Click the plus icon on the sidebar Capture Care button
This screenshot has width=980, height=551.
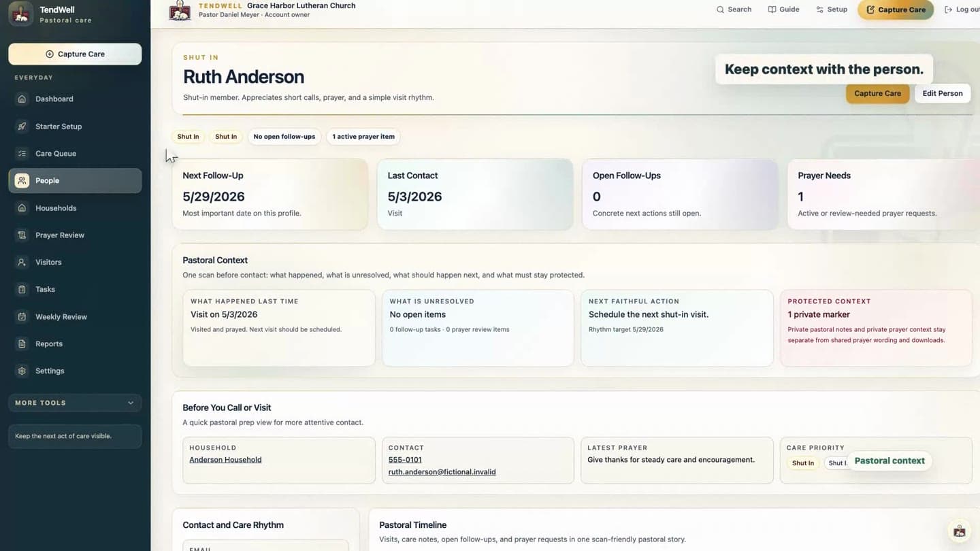pyautogui.click(x=49, y=54)
